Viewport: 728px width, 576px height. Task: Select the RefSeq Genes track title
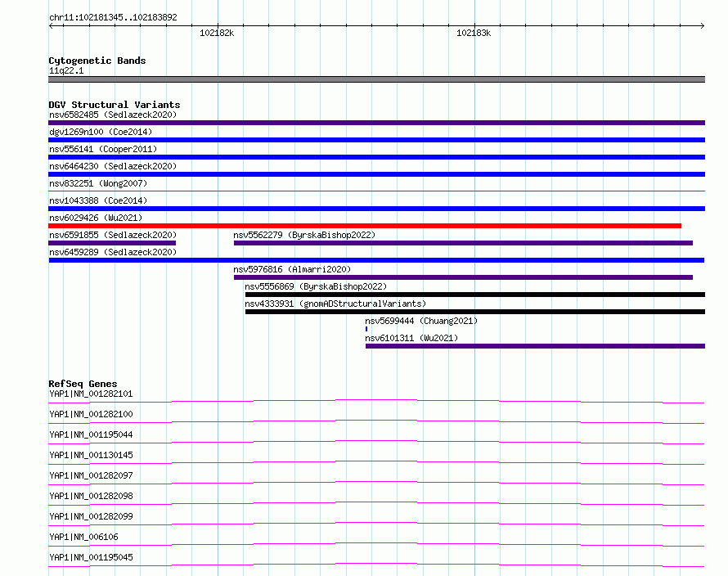(83, 384)
